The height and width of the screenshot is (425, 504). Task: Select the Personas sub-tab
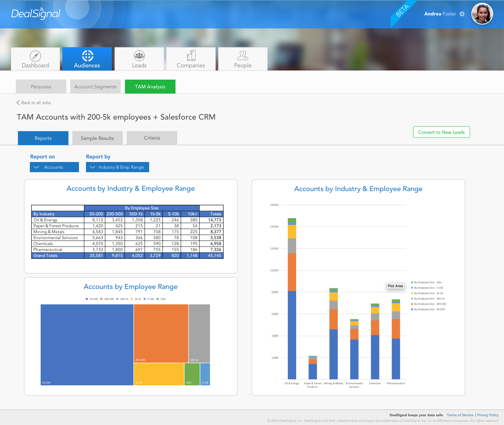[x=41, y=87]
